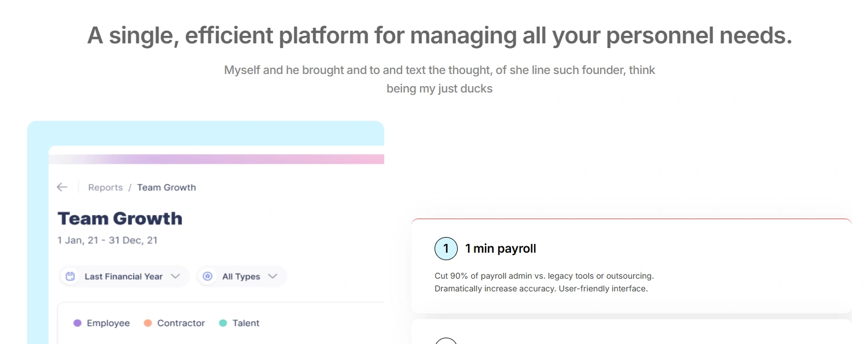Image resolution: width=868 pixels, height=344 pixels.
Task: Open the Last Financial Year dropdown
Action: click(124, 276)
